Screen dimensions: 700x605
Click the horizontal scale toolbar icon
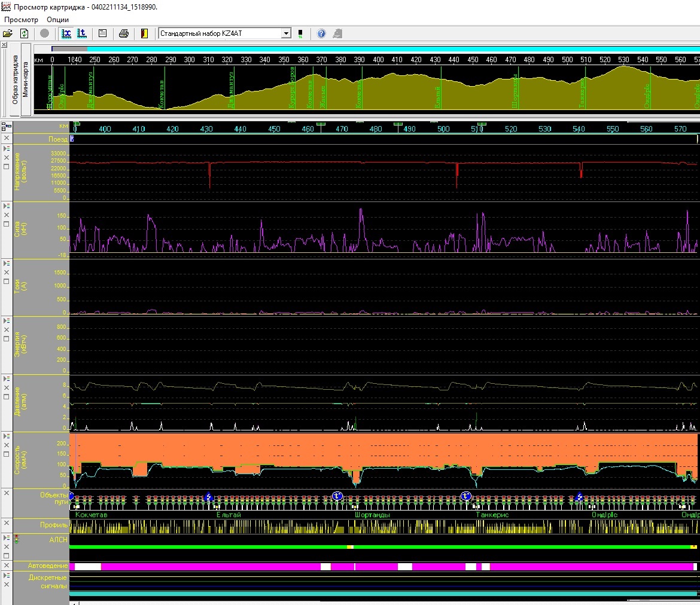click(66, 33)
